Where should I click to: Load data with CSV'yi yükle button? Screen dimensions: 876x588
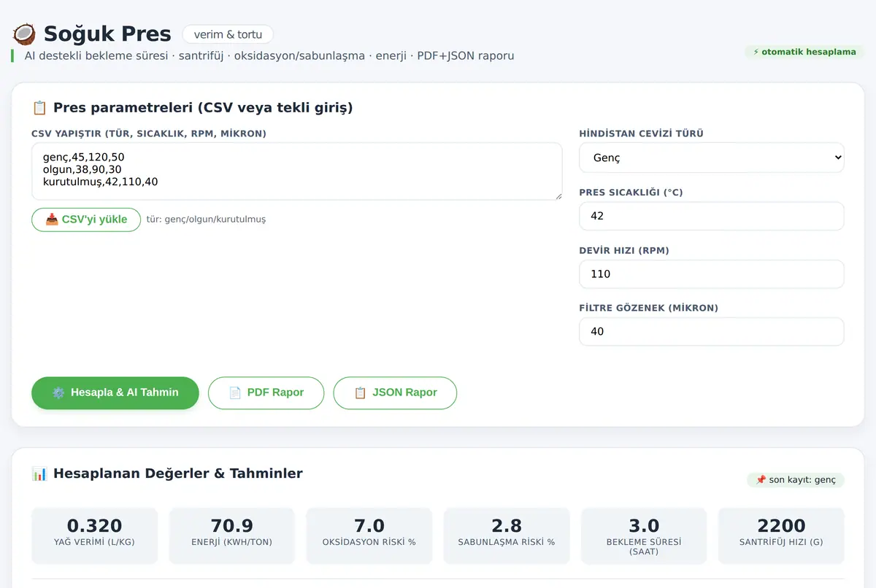[x=86, y=220]
